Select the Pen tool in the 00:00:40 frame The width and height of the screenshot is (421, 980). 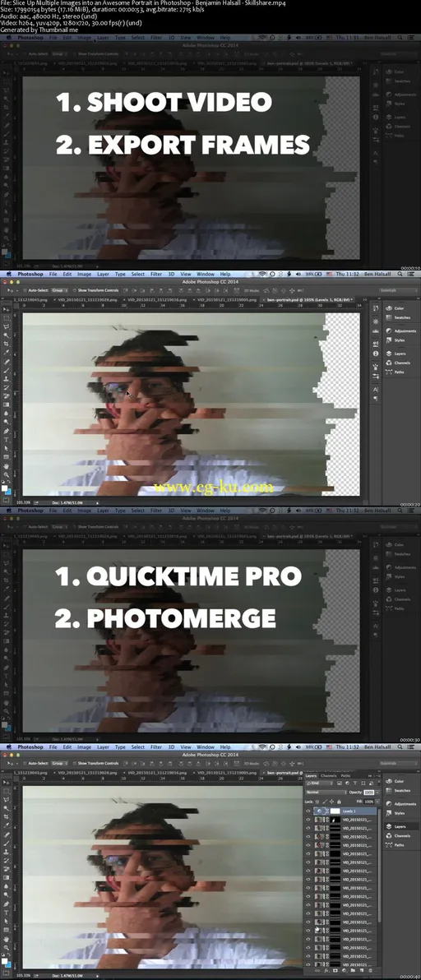pyautogui.click(x=7, y=904)
